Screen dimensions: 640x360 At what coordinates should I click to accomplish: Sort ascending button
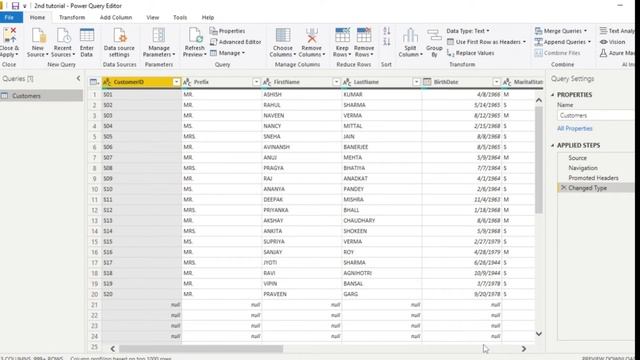tap(387, 31)
